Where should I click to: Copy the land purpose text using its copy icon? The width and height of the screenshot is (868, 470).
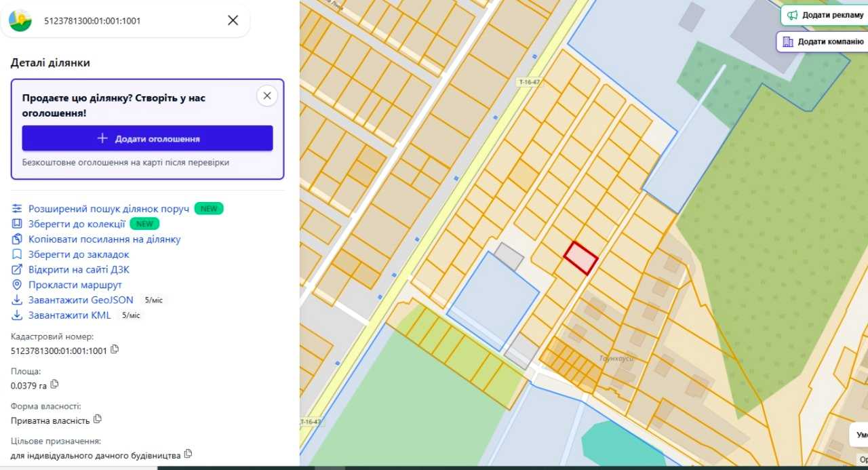(188, 453)
